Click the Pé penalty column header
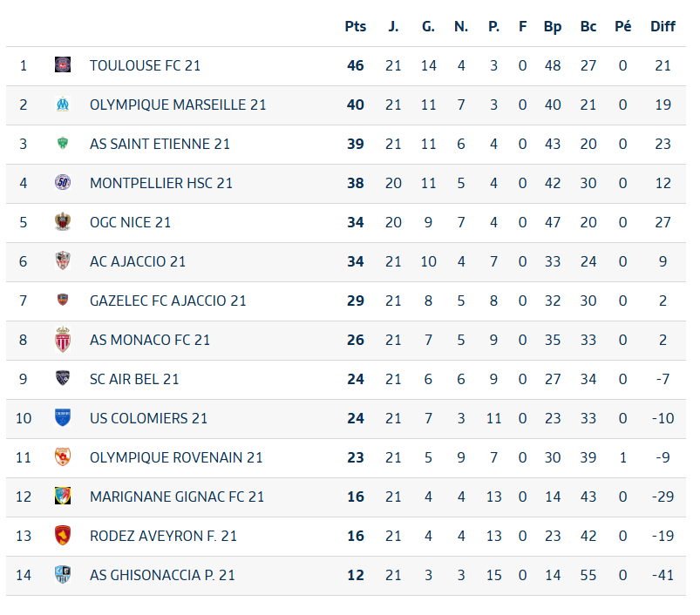700x615 pixels. tap(622, 27)
